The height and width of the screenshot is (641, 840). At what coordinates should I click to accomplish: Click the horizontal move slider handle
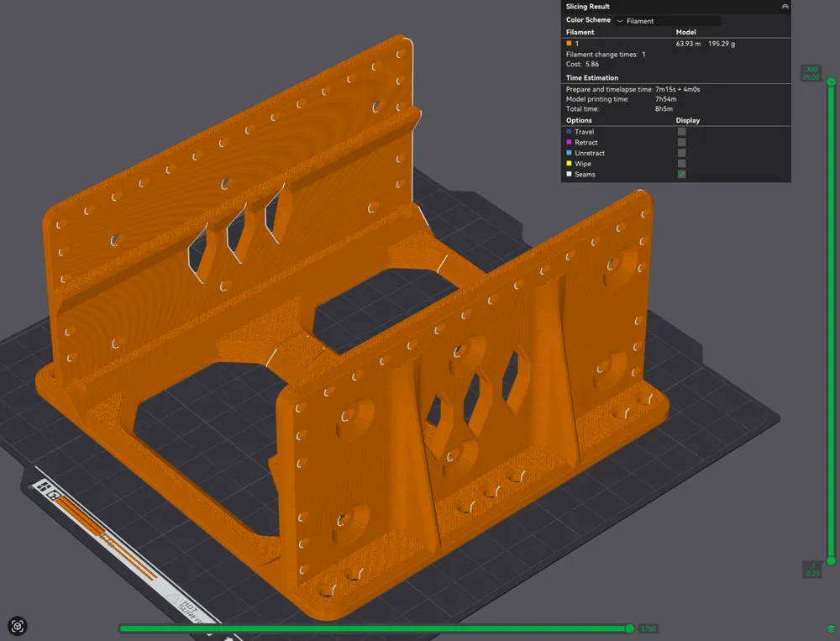point(630,628)
